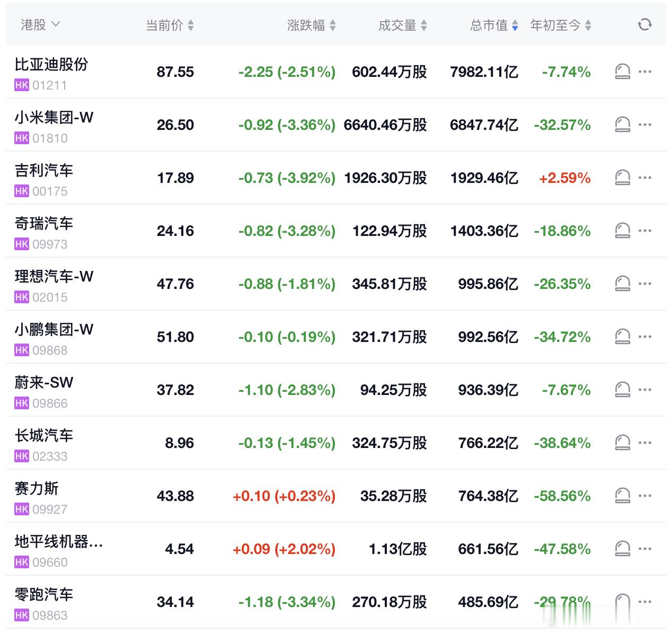Open 零跑汽车 stock details
The height and width of the screenshot is (633, 672).
point(44,594)
